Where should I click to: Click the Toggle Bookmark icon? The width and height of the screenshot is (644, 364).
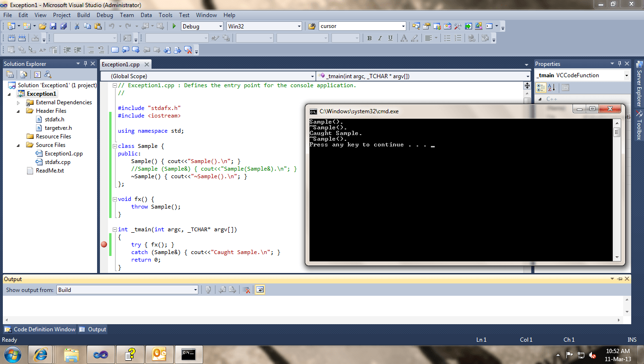115,50
